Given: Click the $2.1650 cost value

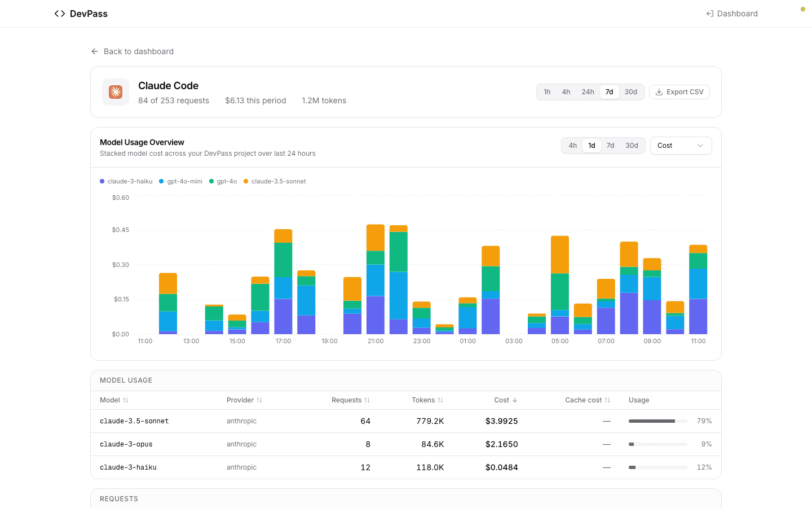Looking at the screenshot, I should click(x=502, y=444).
